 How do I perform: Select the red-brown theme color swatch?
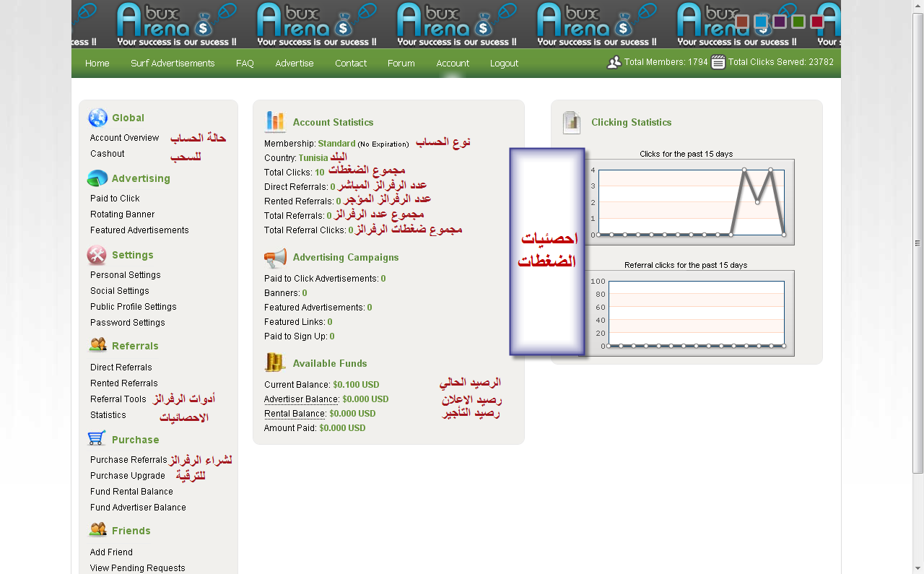point(742,22)
